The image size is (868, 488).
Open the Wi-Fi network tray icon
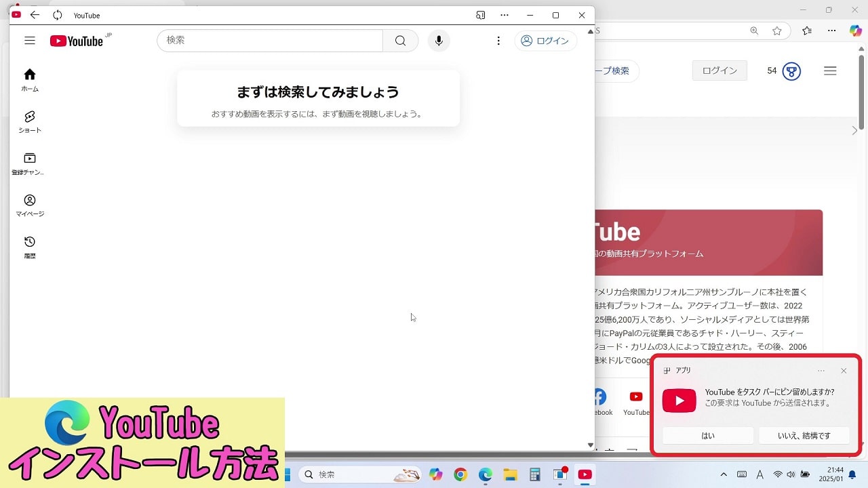[778, 474]
